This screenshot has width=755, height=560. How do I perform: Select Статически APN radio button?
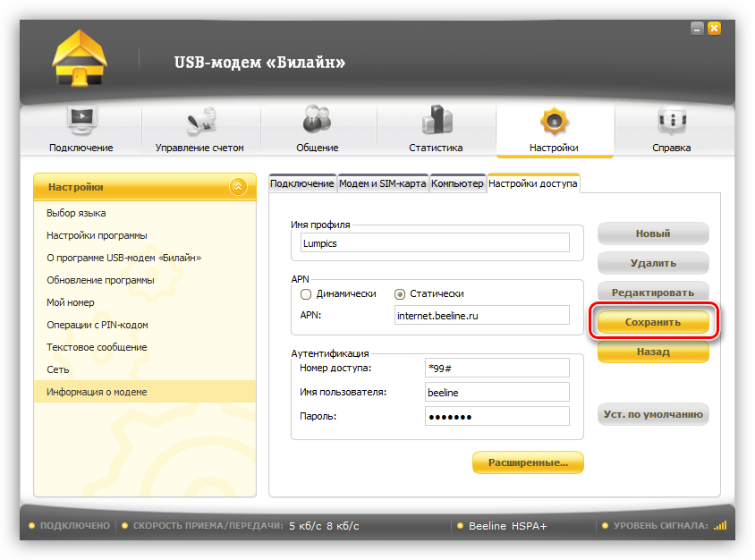400,294
